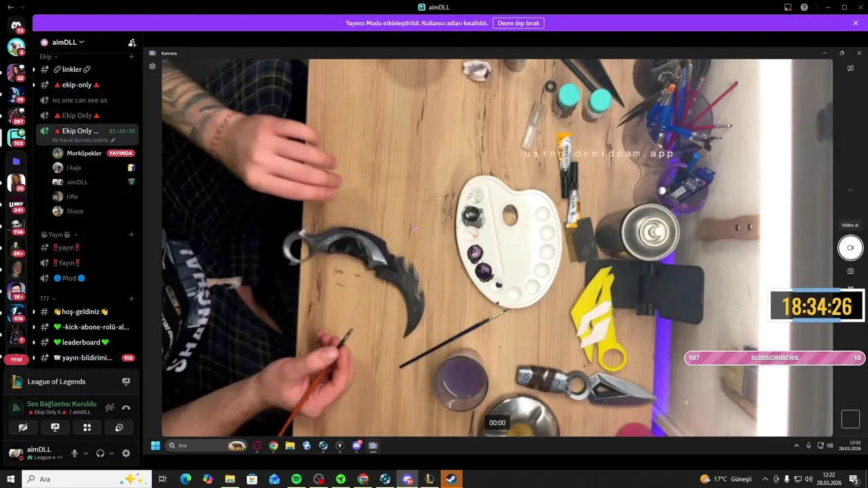Viewport: 868px width, 488px height.
Task: Show hidden tray icons chevron in taskbar
Action: [x=766, y=479]
